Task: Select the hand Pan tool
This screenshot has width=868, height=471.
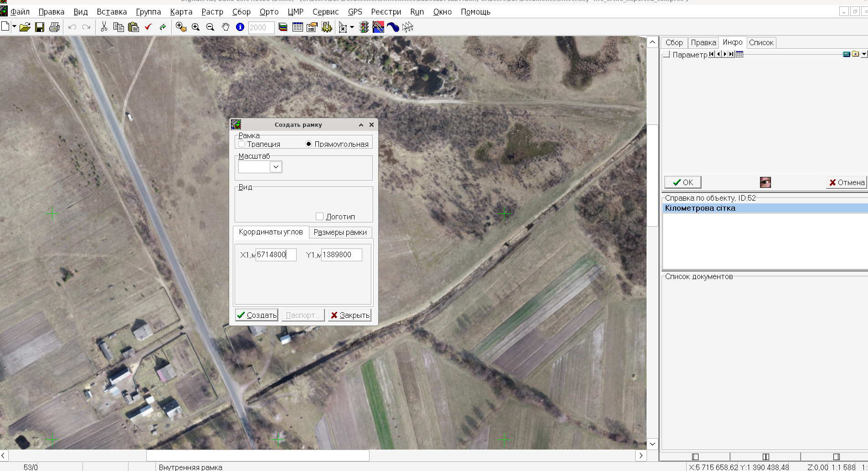Action: point(226,27)
